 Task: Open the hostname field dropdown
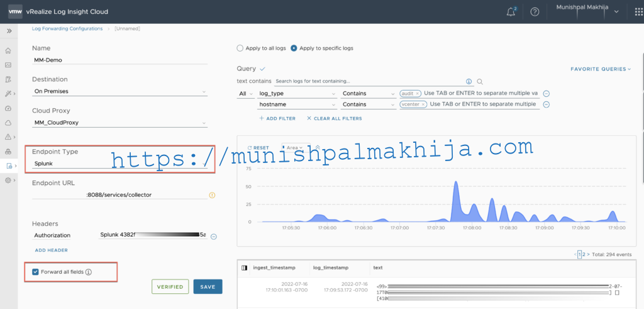(297, 104)
